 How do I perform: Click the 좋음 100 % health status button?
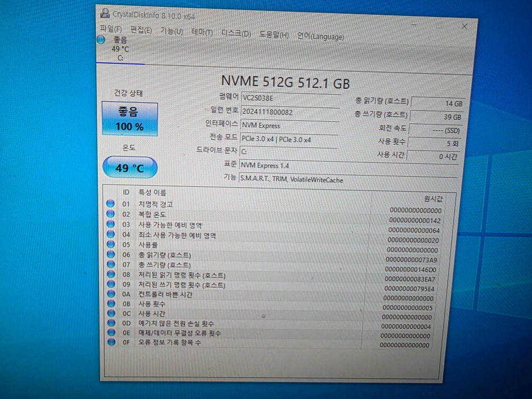[130, 119]
